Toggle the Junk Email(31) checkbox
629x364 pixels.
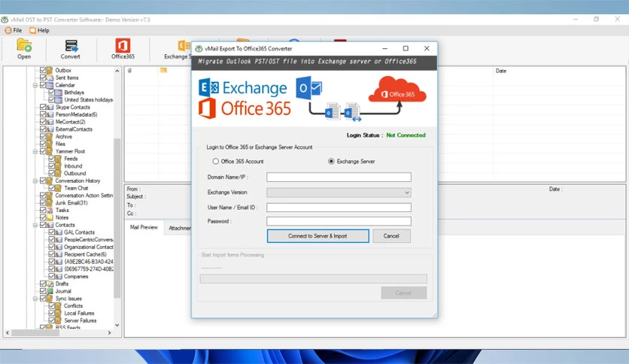(43, 203)
